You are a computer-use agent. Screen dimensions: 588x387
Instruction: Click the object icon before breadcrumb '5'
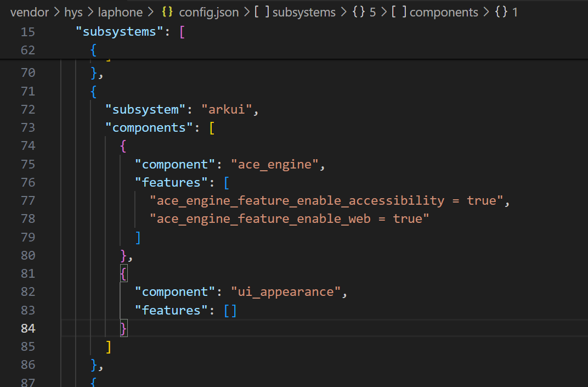(359, 12)
